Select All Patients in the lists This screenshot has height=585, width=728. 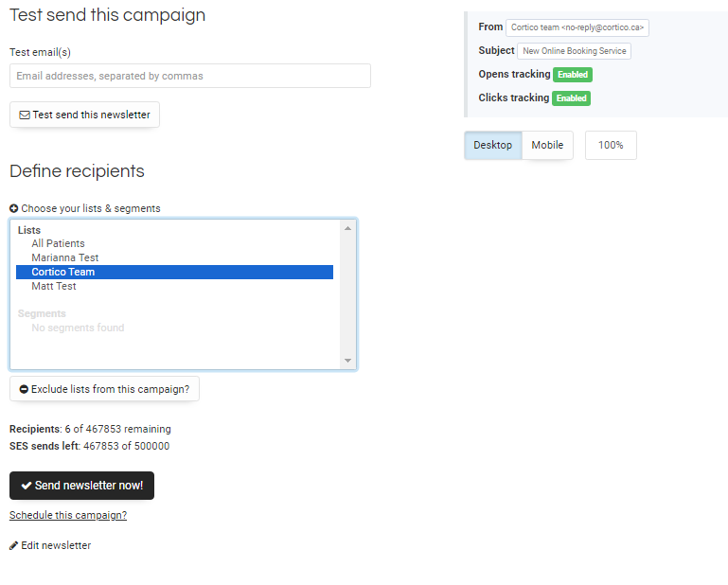coord(58,243)
